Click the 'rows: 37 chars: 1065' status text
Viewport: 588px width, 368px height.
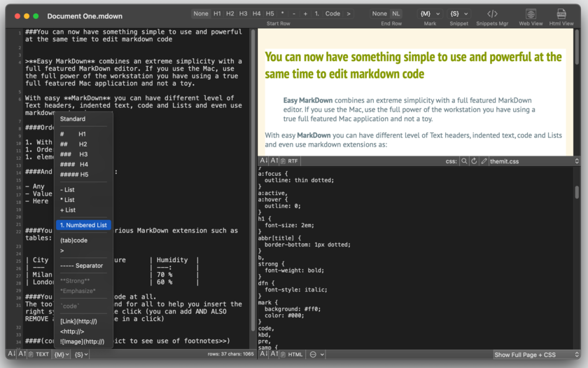pyautogui.click(x=230, y=354)
